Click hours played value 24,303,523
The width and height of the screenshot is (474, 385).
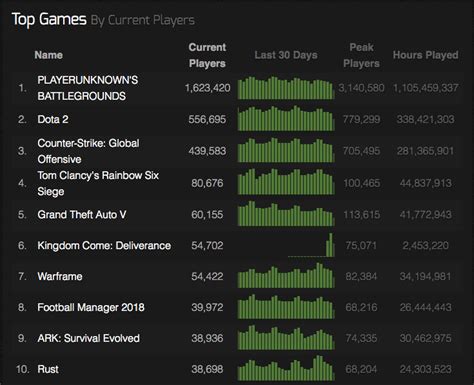click(x=426, y=369)
